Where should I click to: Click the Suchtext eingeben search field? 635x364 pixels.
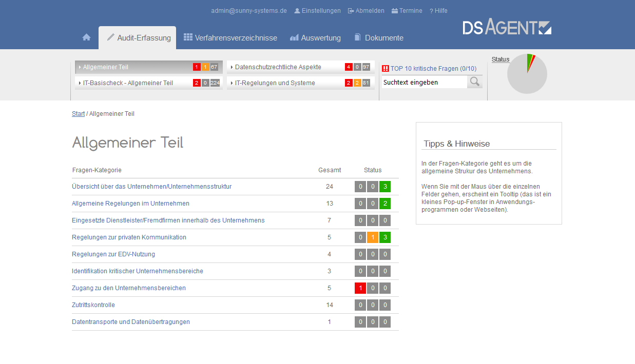click(x=425, y=82)
